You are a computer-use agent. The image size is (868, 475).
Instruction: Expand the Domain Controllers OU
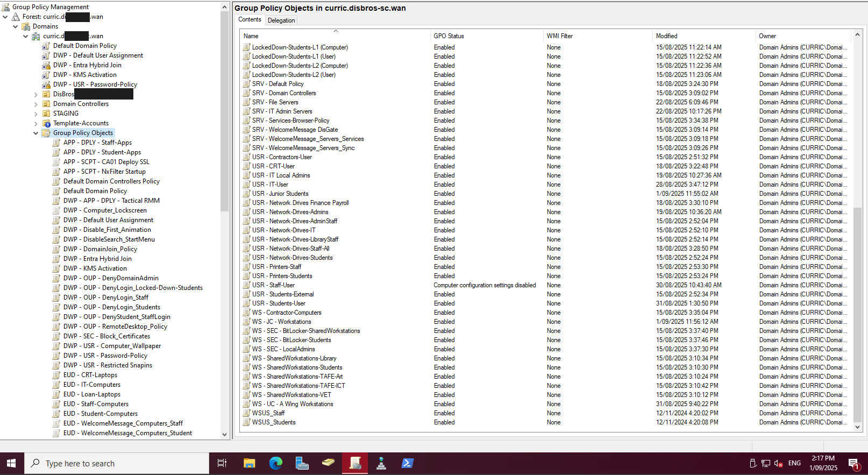click(x=36, y=104)
